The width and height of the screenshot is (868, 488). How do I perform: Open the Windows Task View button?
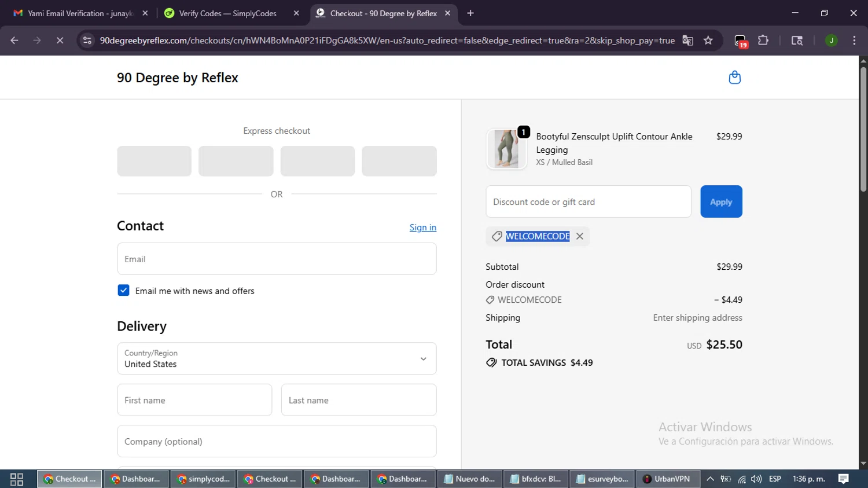click(x=17, y=479)
